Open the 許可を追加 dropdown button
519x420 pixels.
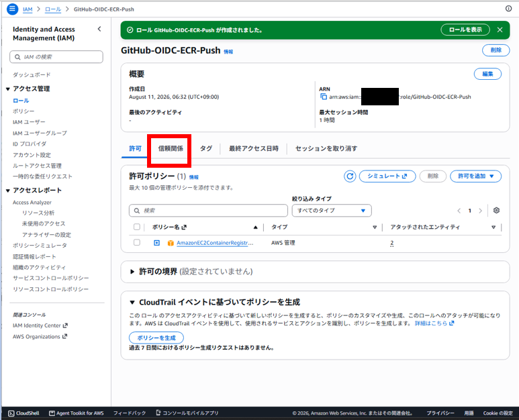475,176
